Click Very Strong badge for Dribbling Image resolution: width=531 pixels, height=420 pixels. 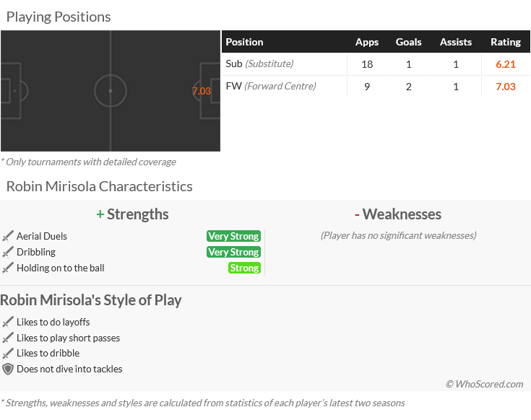[233, 252]
